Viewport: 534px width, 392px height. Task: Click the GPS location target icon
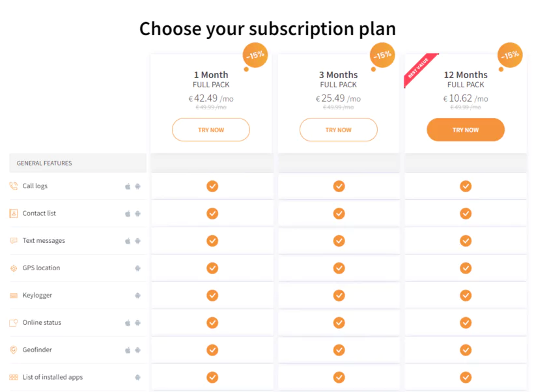click(x=14, y=268)
